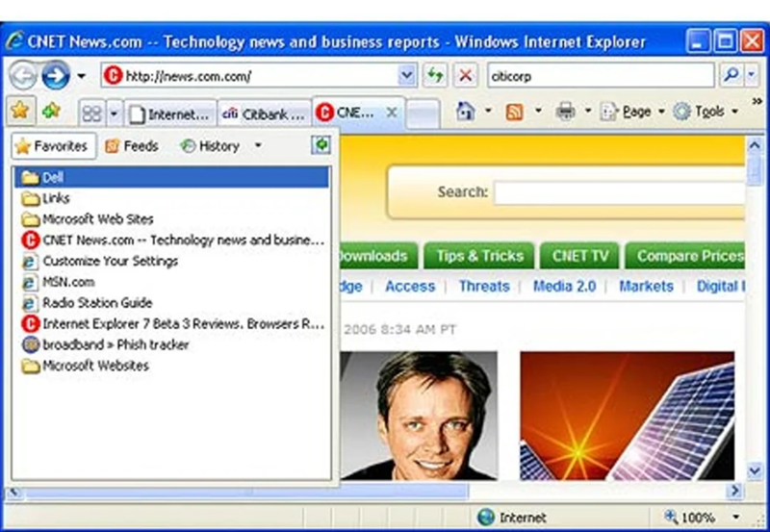This screenshot has width=770, height=532.
Task: Pin the Favorites Center with green arrow
Action: 321,145
